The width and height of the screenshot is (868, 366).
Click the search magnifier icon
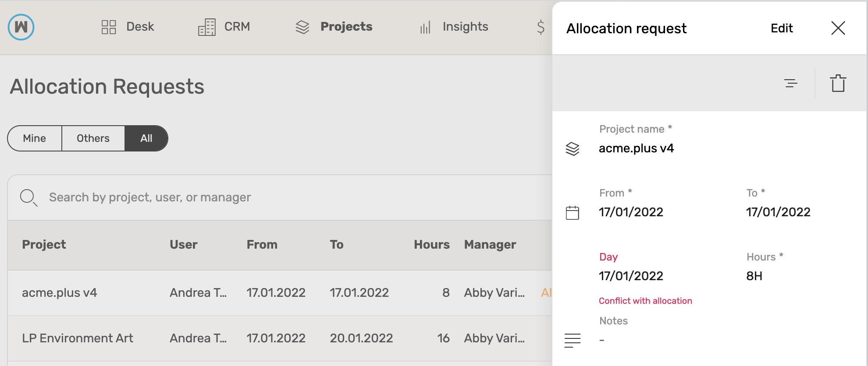click(28, 197)
